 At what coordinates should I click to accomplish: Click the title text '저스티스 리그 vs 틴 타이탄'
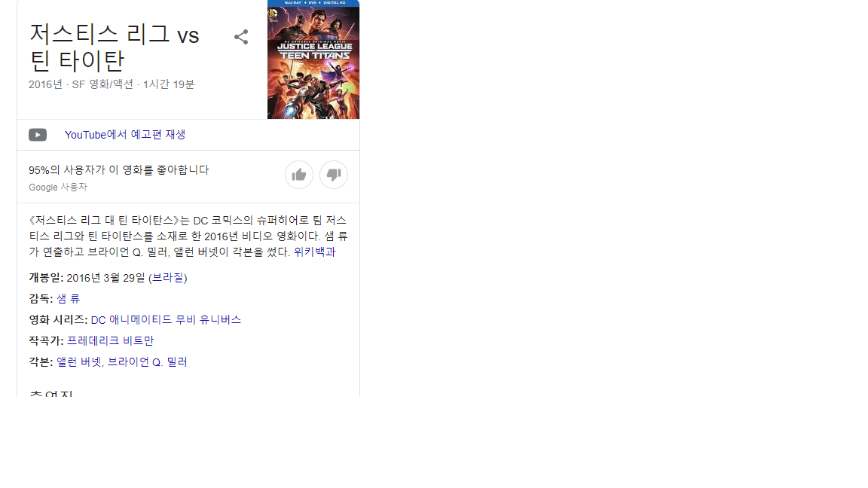click(x=114, y=47)
